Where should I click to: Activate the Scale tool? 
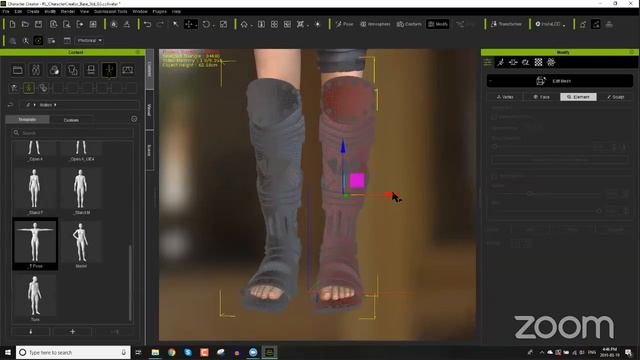(x=224, y=24)
